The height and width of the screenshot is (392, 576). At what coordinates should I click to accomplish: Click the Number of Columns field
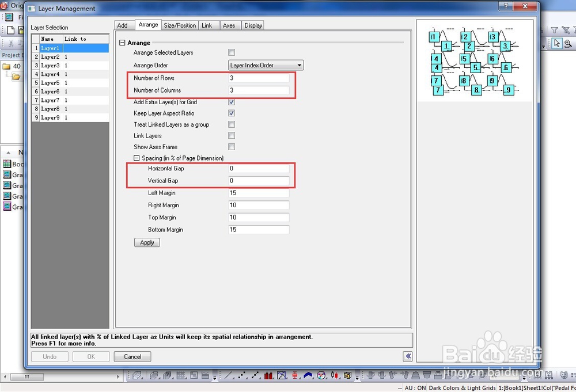pos(259,90)
